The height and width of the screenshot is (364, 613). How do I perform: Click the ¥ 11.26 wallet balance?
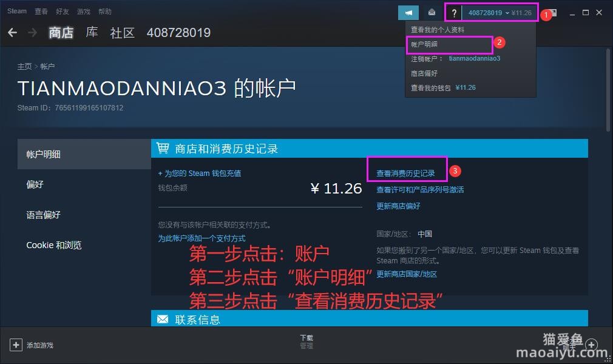336,189
